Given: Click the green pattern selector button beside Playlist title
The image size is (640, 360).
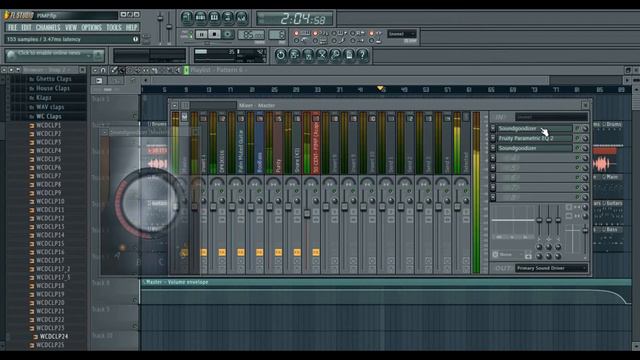Looking at the screenshot, I should pos(186,70).
